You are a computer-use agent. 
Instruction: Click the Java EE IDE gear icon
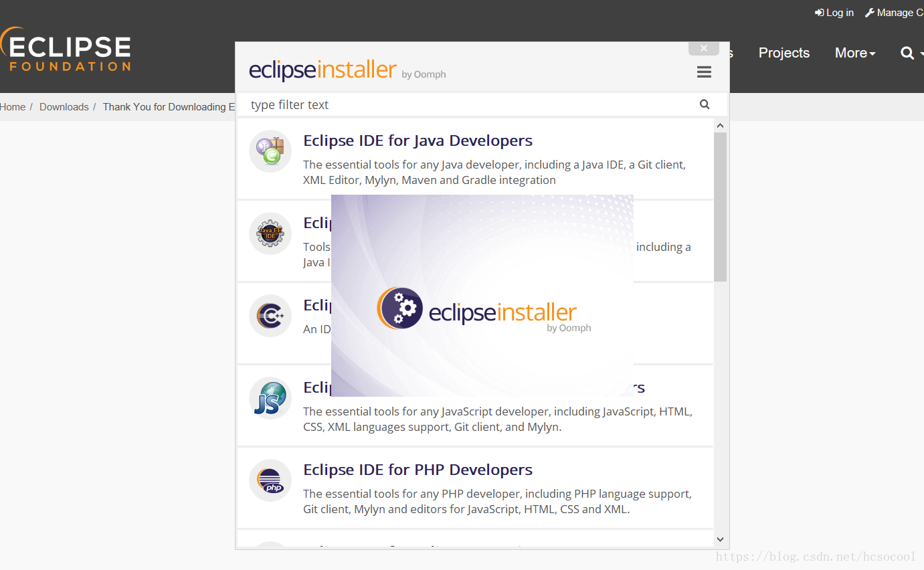pyautogui.click(x=270, y=233)
